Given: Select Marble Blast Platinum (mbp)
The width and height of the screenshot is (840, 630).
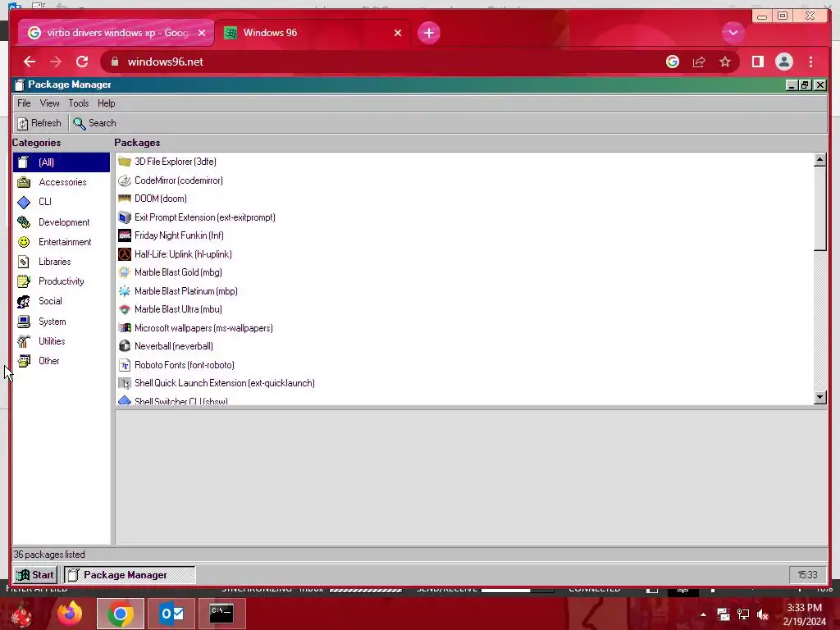Looking at the screenshot, I should coord(178,291).
